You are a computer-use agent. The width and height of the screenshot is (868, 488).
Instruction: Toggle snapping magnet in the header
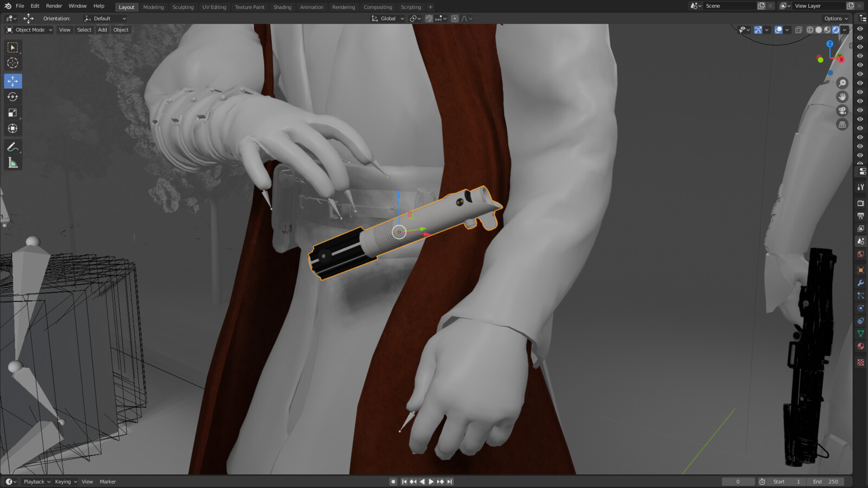click(429, 18)
